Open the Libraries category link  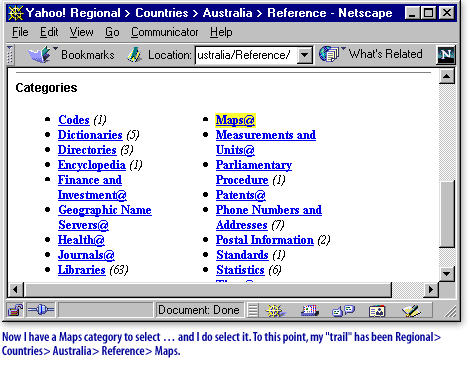pos(82,270)
